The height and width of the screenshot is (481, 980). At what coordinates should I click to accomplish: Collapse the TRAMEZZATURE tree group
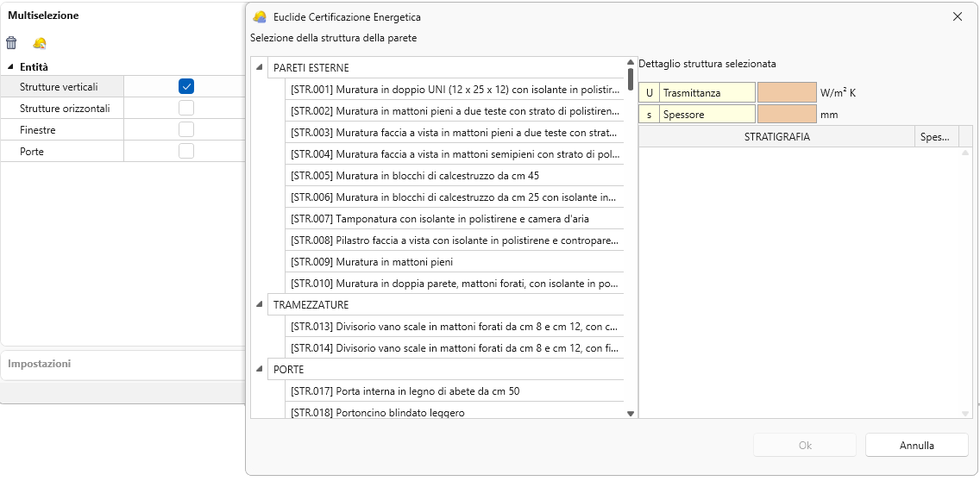tap(260, 304)
